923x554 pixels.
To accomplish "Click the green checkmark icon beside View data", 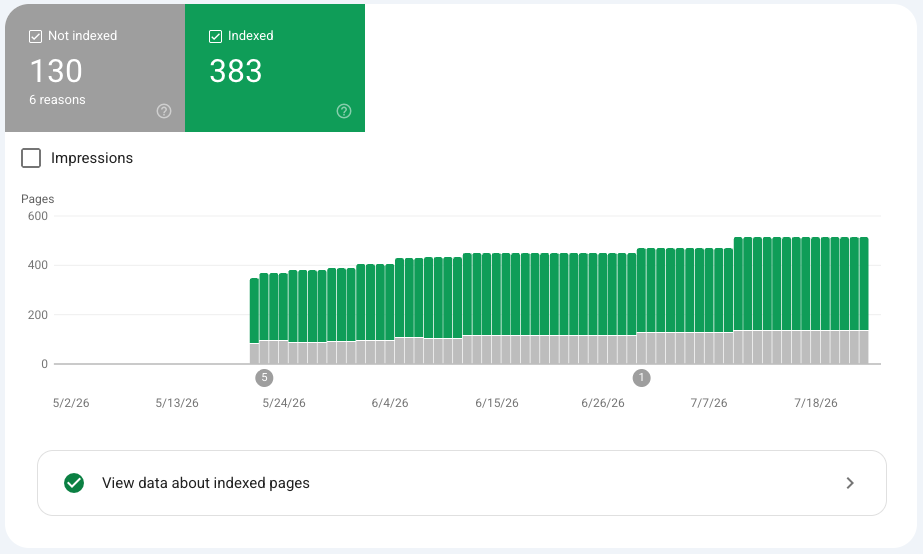I will (74, 483).
